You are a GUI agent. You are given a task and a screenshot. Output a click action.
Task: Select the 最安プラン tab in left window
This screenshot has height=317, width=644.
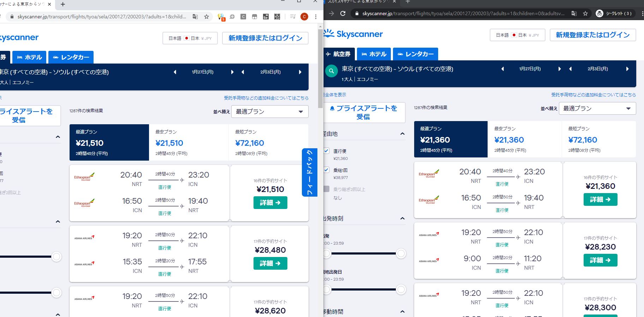(x=189, y=142)
